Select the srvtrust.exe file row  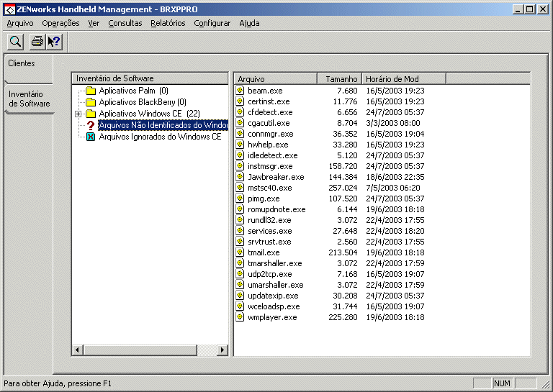point(331,242)
